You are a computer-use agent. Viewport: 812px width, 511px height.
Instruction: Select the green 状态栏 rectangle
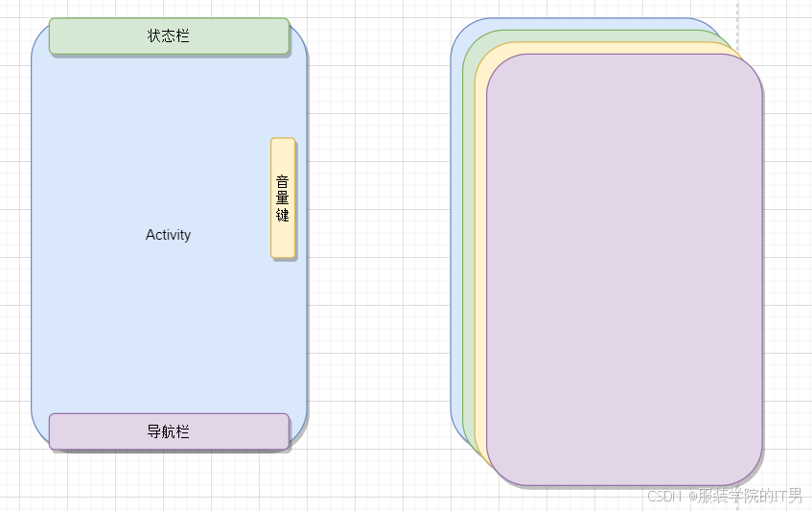point(169,35)
